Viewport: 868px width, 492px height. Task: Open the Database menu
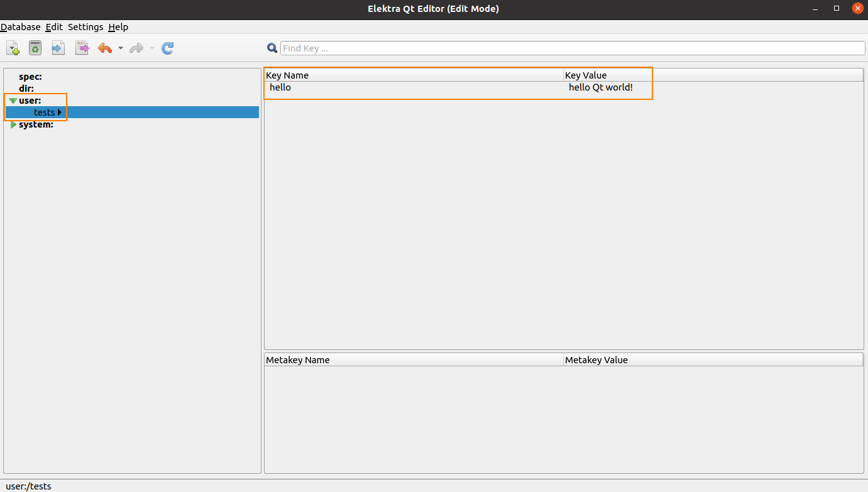coord(20,27)
